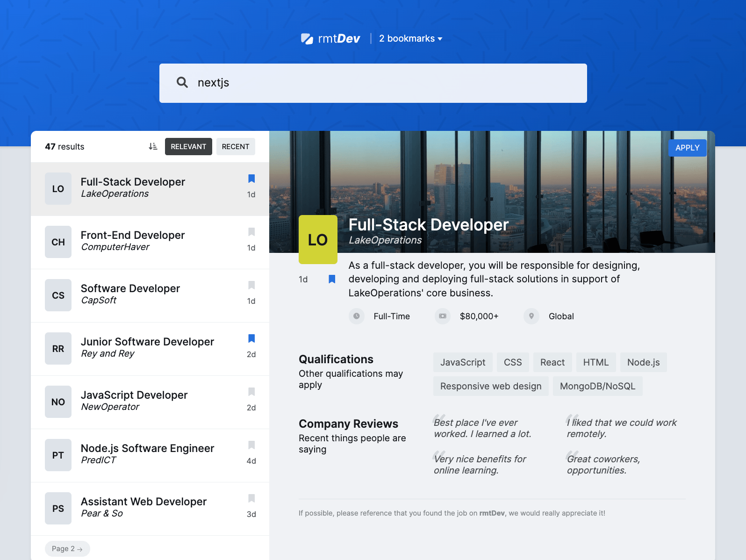Click the Global location text
The width and height of the screenshot is (746, 560).
[561, 316]
